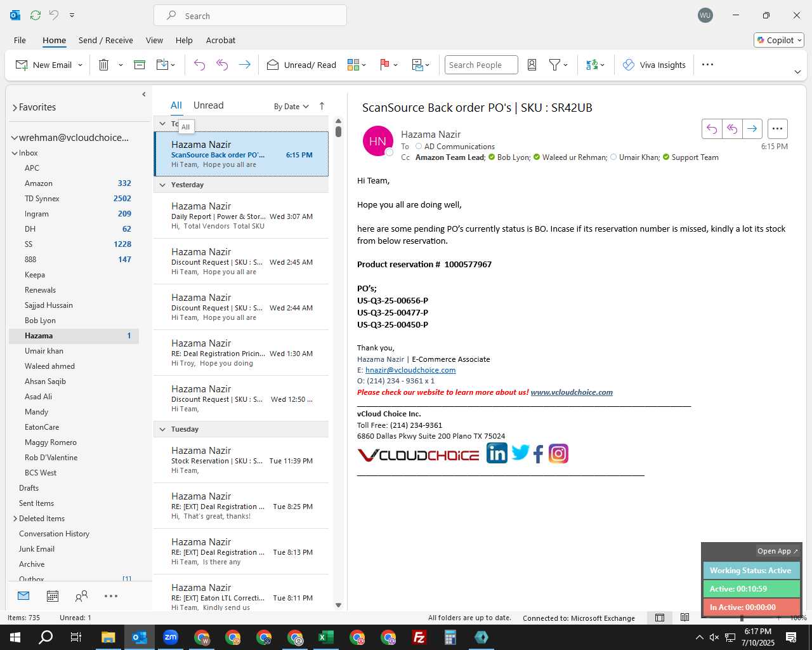Open the Stock Reservation email from Tuesday
The height and width of the screenshot is (650, 812).
(x=242, y=460)
